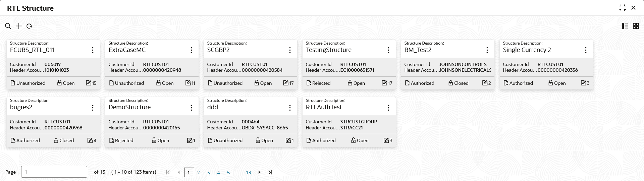The width and height of the screenshot is (644, 181).
Task: Jump to the last page arrow
Action: pos(270,172)
